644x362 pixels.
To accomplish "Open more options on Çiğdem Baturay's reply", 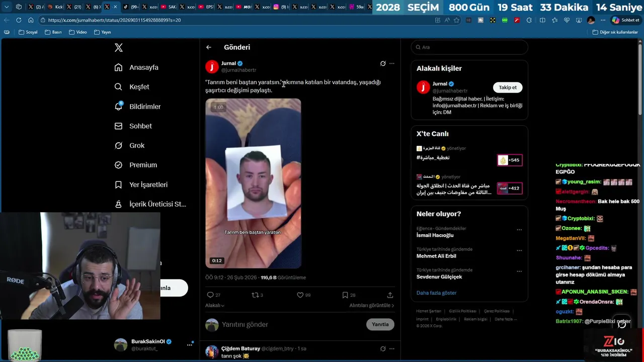I will click(392, 348).
